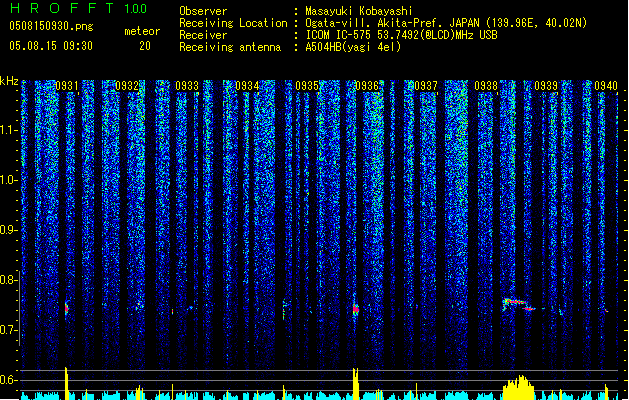629x400 pixels.
Task: Click the 0939 time marker
Action: point(546,86)
